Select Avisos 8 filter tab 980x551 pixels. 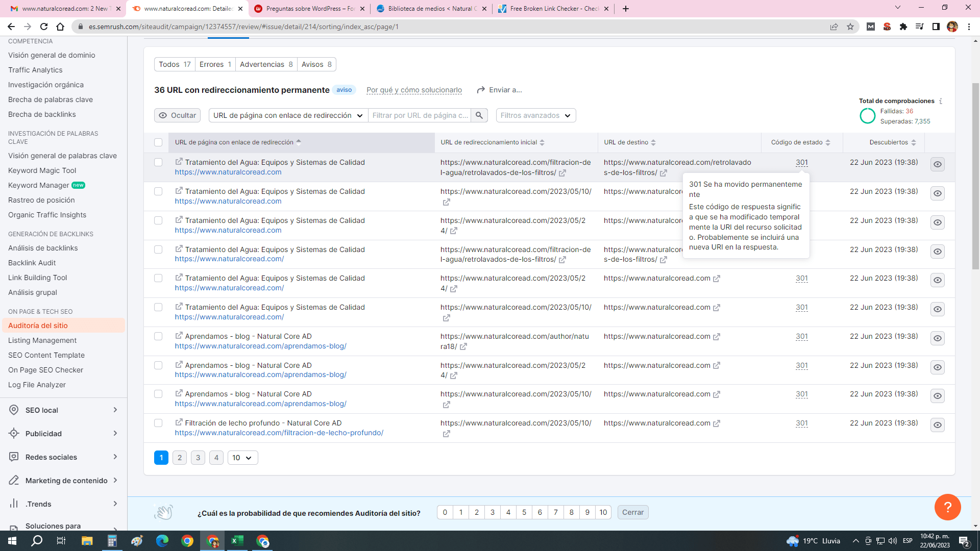[x=316, y=64]
